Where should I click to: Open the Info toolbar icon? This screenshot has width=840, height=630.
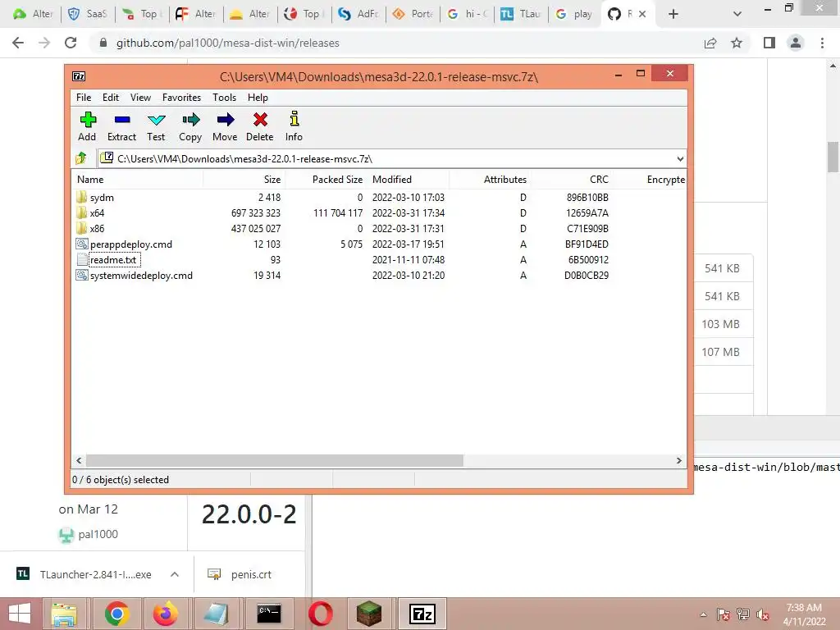click(294, 118)
